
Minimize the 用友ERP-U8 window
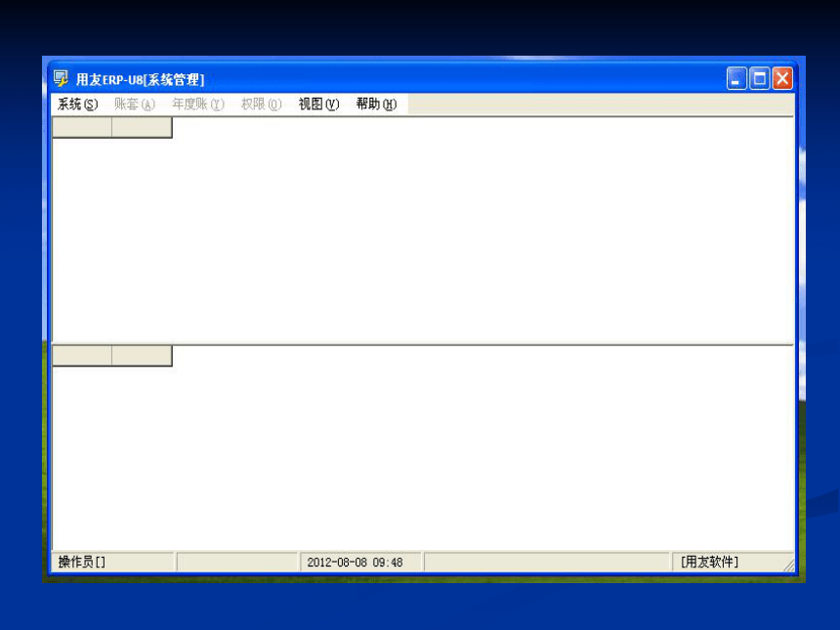pyautogui.click(x=736, y=79)
